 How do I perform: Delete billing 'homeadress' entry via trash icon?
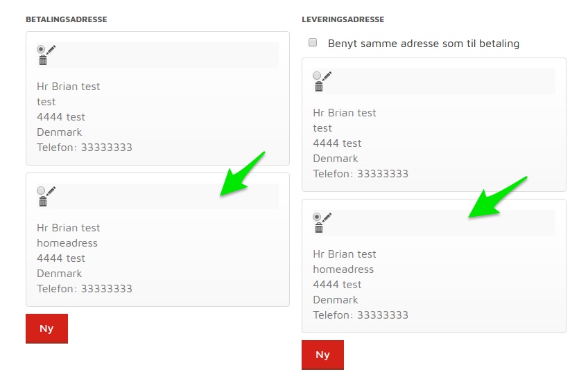click(x=43, y=201)
